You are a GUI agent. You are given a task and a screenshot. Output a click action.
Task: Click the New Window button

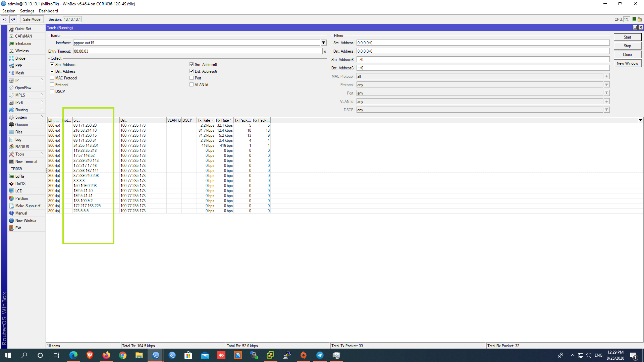click(x=627, y=63)
